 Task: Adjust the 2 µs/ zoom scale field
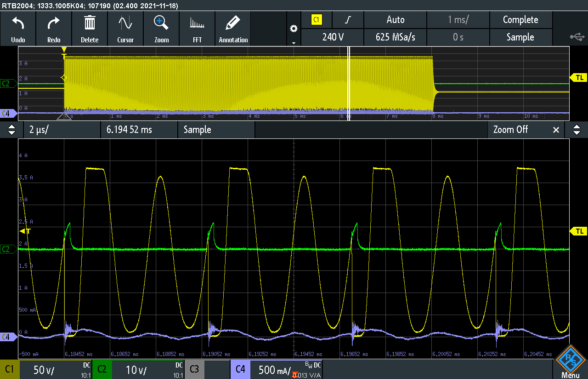tap(62, 130)
